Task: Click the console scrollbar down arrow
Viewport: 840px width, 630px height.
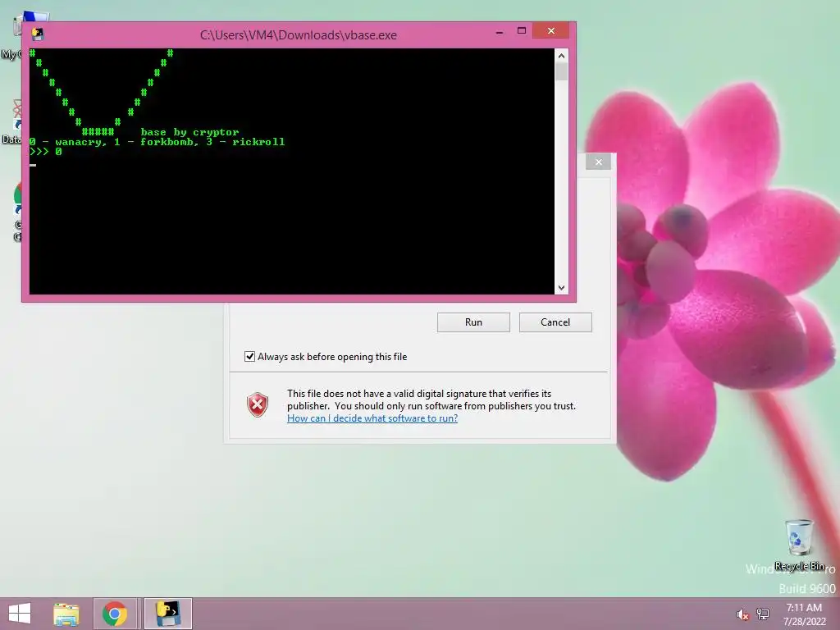Action: tap(561, 288)
